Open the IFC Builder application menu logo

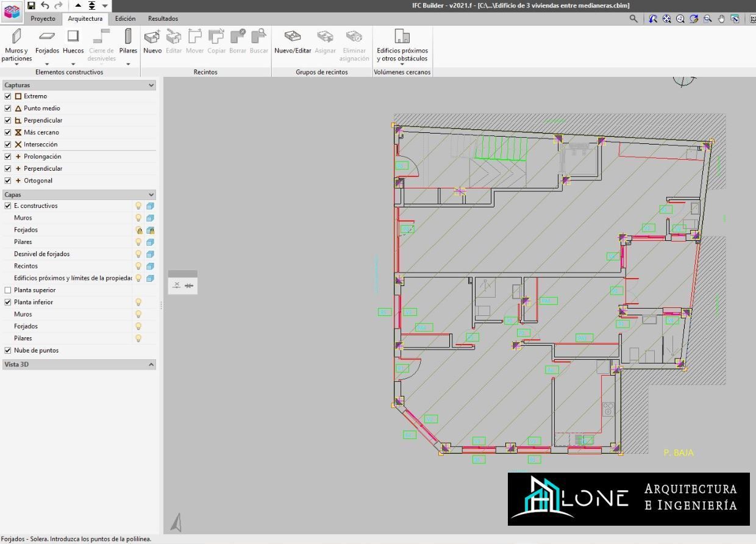click(12, 11)
